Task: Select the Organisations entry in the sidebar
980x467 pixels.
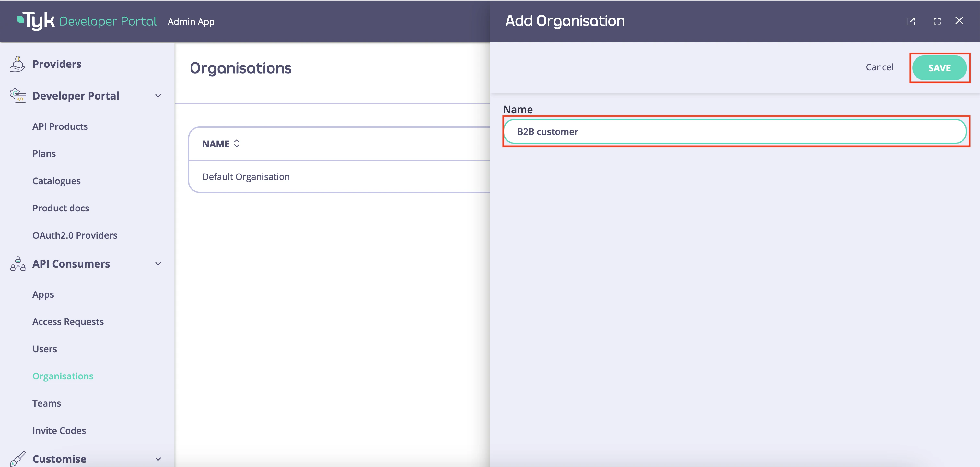Action: (63, 376)
